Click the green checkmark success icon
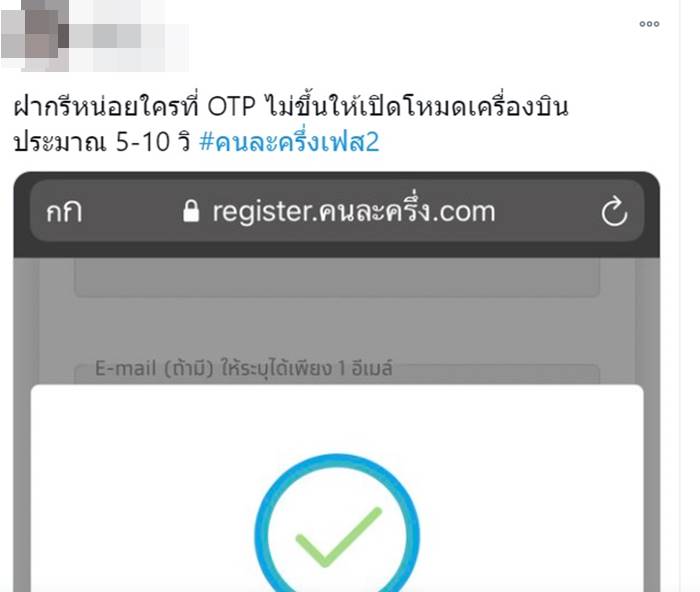Image resolution: width=700 pixels, height=592 pixels. tap(338, 538)
